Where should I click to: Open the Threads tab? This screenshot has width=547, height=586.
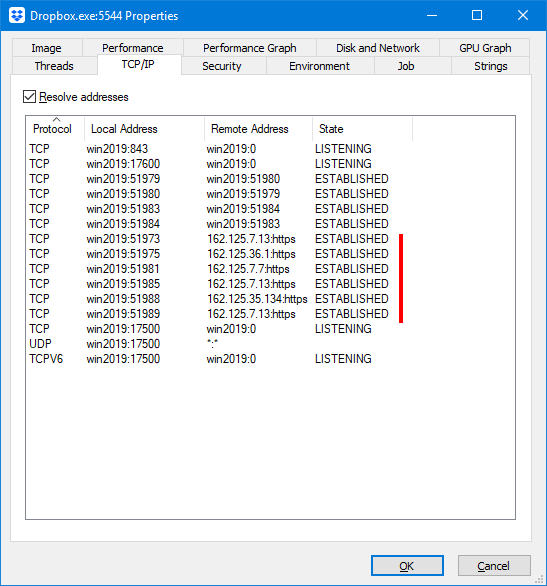(55, 66)
